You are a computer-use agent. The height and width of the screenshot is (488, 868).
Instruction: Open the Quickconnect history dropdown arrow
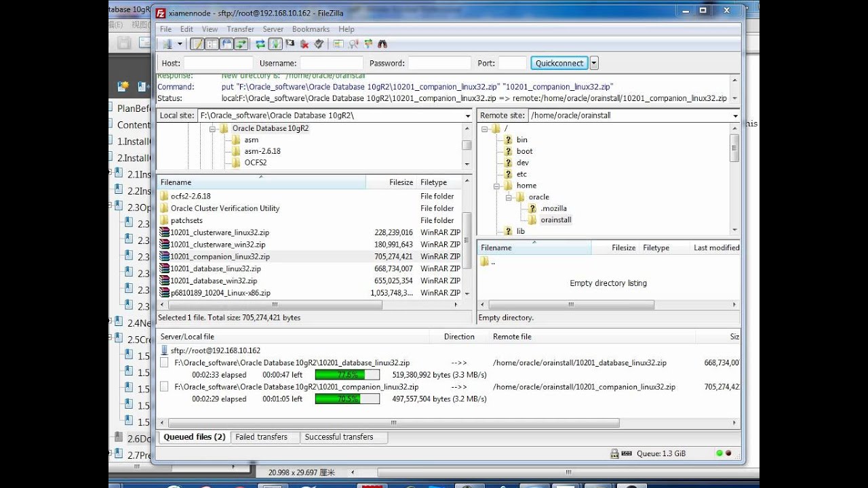[x=594, y=63]
